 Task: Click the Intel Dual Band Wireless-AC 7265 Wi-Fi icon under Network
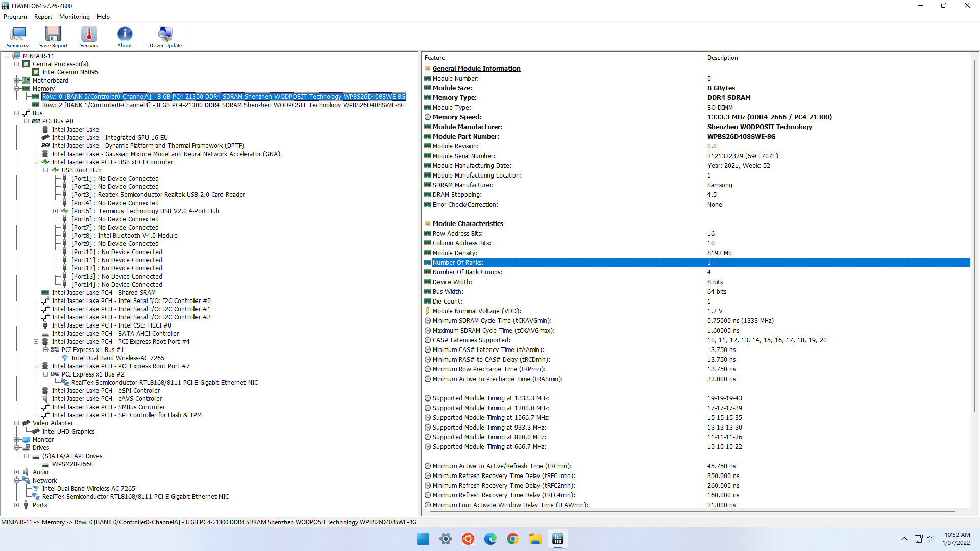36,489
